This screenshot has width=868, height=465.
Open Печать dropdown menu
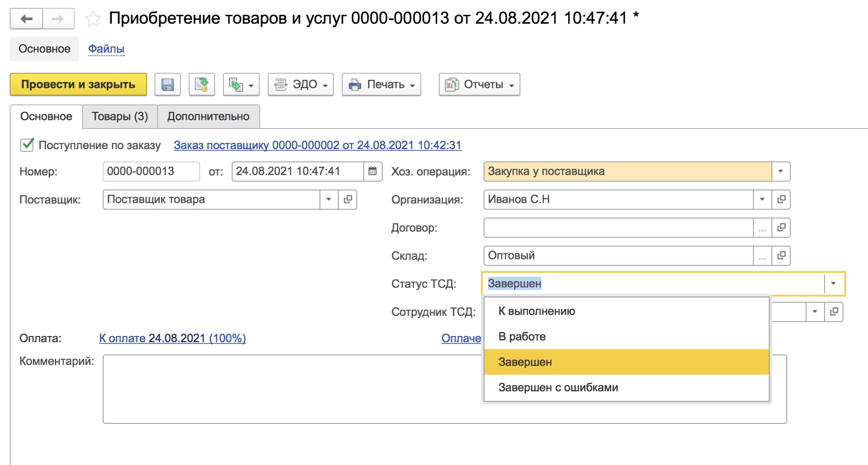[381, 84]
